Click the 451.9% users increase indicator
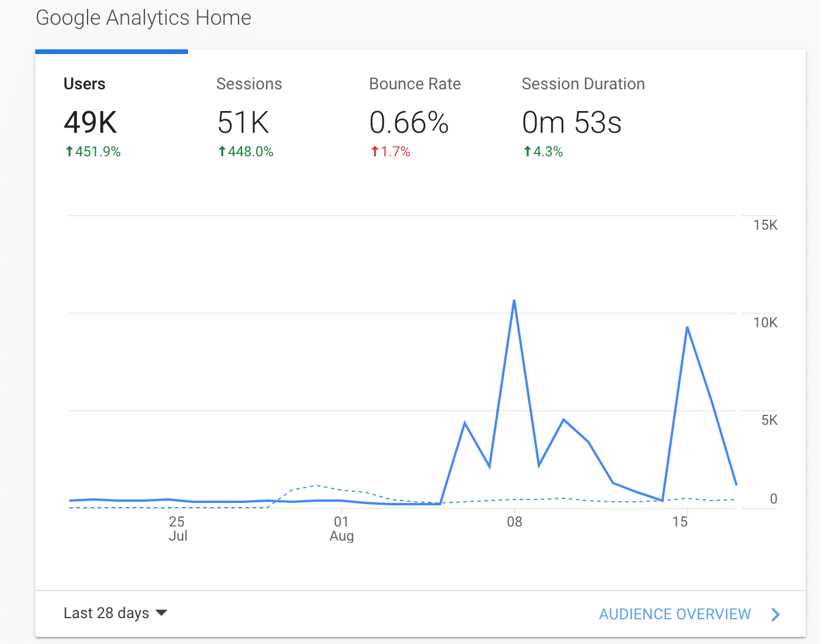This screenshot has width=820, height=644. 93,152
